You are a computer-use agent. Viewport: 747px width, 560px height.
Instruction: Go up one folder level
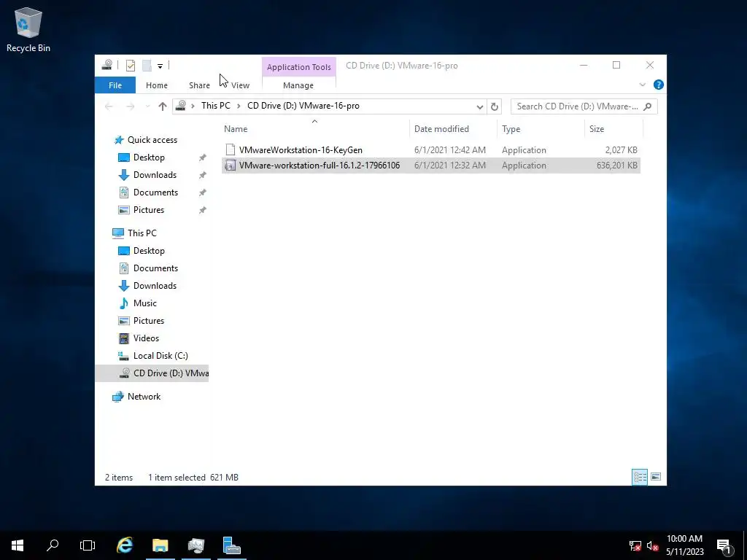pyautogui.click(x=163, y=106)
